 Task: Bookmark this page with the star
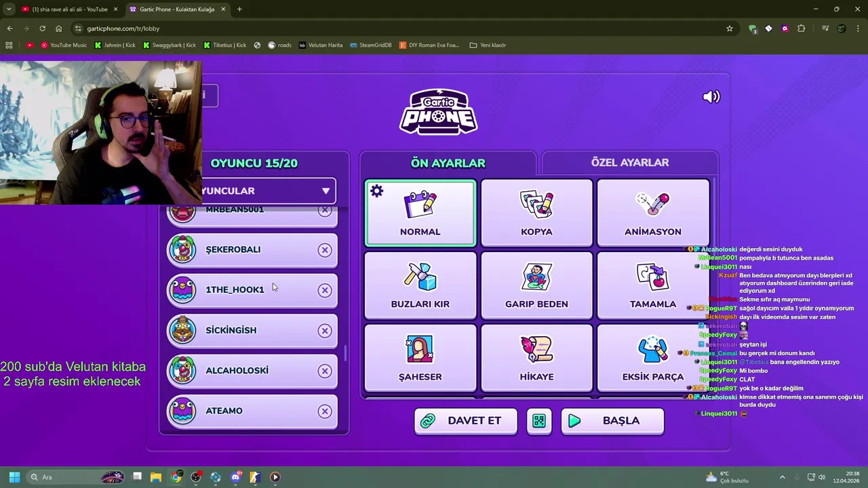point(730,28)
